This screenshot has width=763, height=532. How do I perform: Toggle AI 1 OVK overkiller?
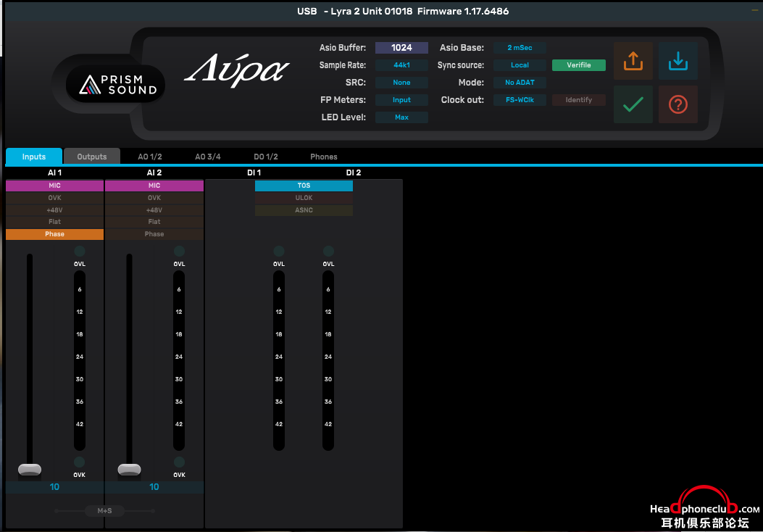click(x=54, y=198)
